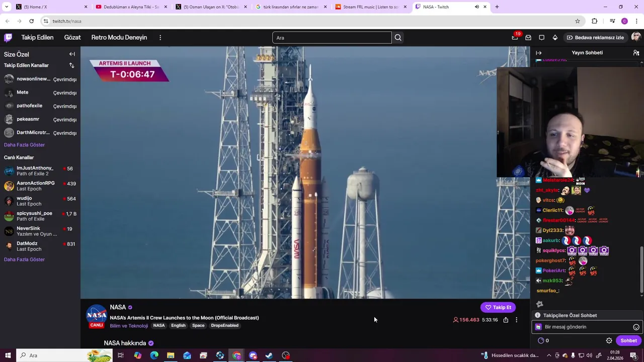Open Chrome profile avatar

(624, 21)
